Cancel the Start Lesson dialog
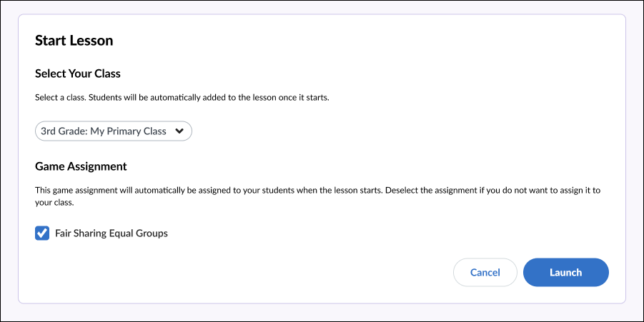This screenshot has width=644, height=322. (485, 272)
